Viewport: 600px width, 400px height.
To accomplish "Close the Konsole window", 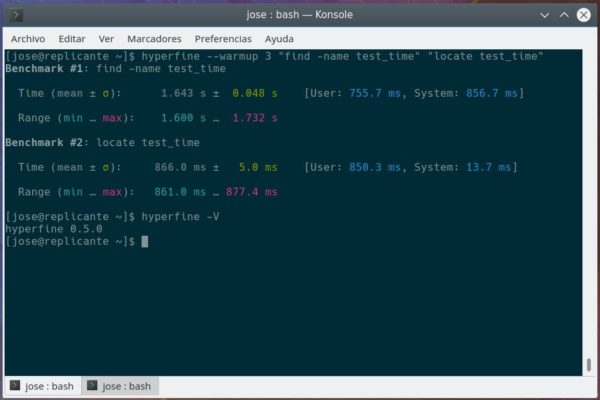I will click(586, 15).
